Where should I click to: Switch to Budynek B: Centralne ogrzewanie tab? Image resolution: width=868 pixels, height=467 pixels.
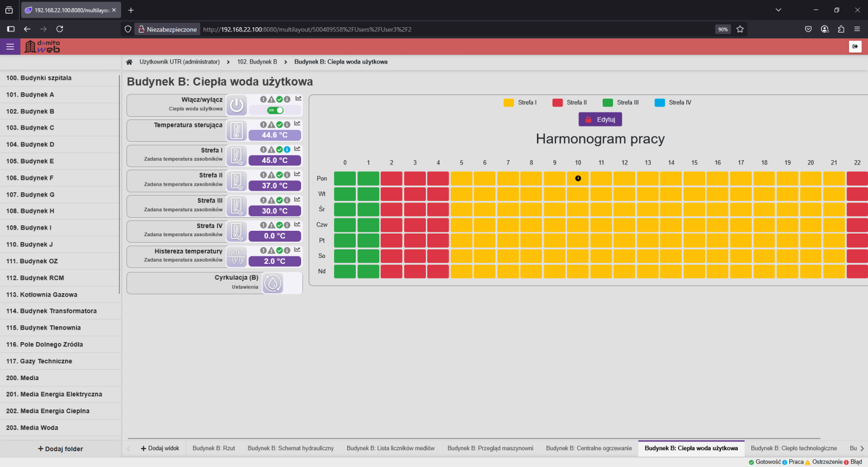pyautogui.click(x=589, y=449)
